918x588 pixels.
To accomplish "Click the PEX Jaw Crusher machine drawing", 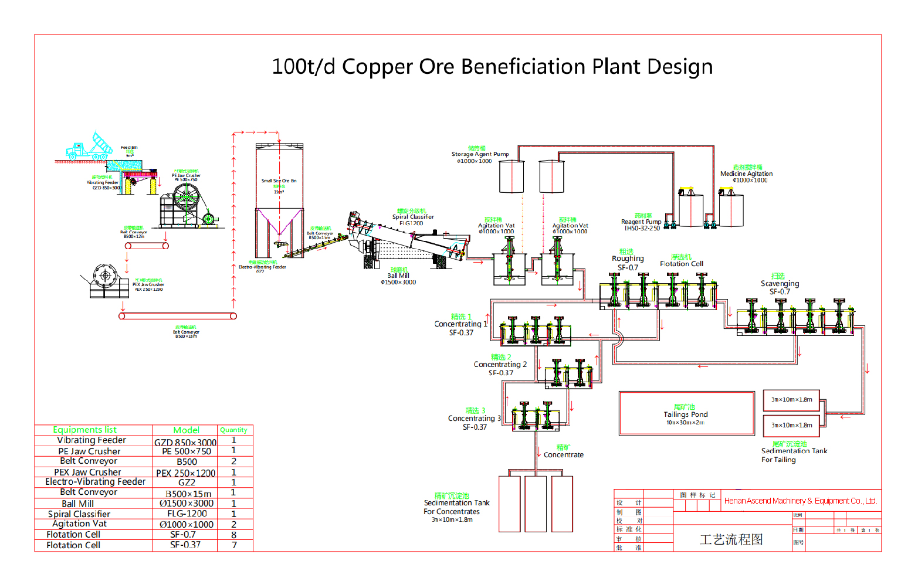I will click(x=106, y=281).
